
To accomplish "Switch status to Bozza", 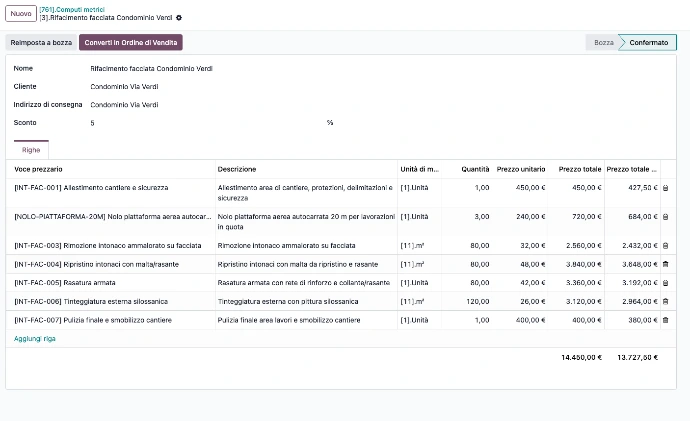I will [603, 43].
